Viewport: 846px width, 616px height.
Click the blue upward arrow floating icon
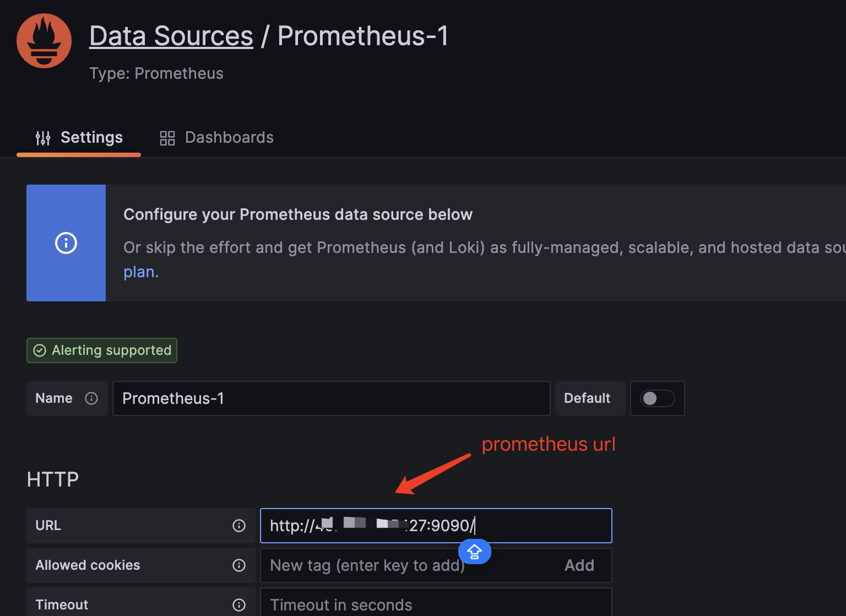coord(475,551)
